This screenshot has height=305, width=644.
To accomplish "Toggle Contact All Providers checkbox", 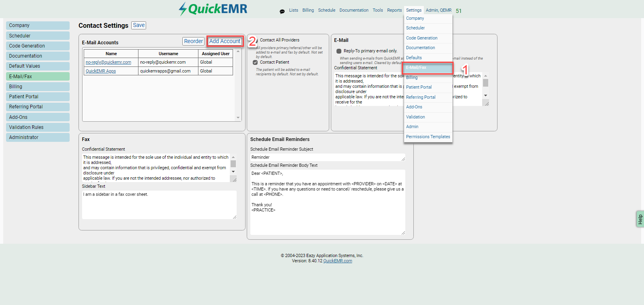I will click(x=255, y=40).
